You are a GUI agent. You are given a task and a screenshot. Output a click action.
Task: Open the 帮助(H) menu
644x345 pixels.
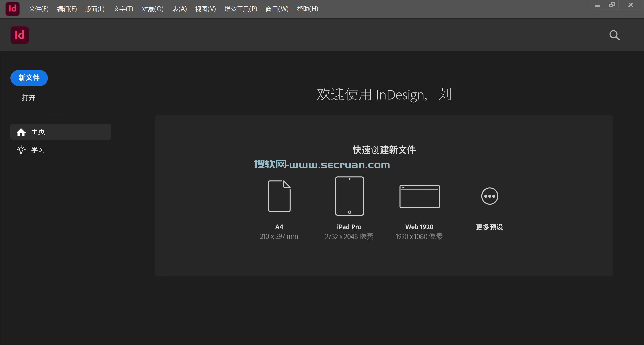(308, 9)
